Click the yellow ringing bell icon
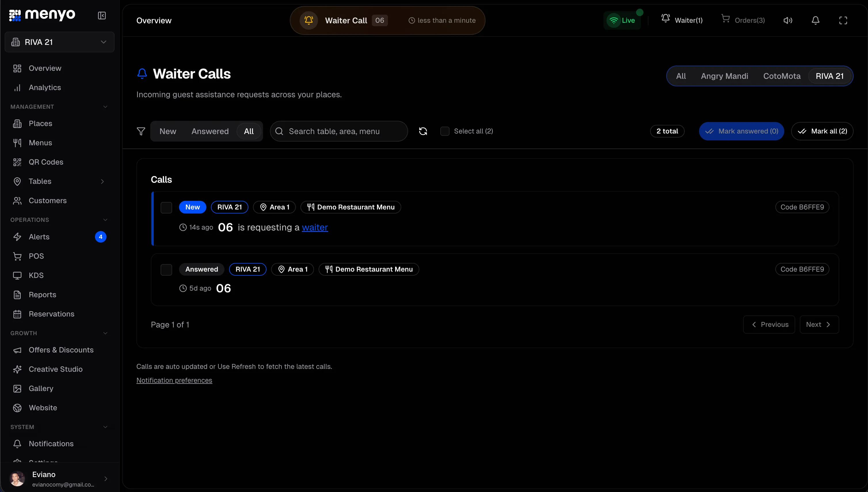Image resolution: width=868 pixels, height=492 pixels. click(309, 20)
